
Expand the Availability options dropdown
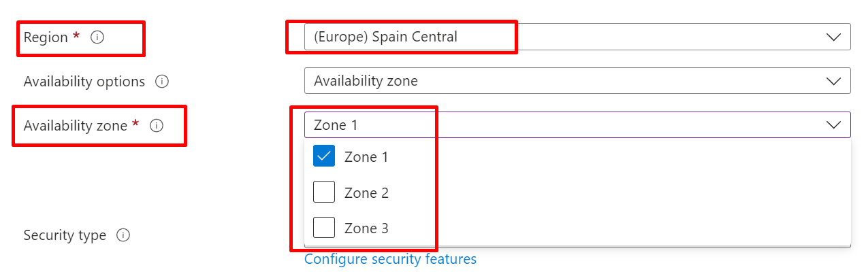point(577,81)
